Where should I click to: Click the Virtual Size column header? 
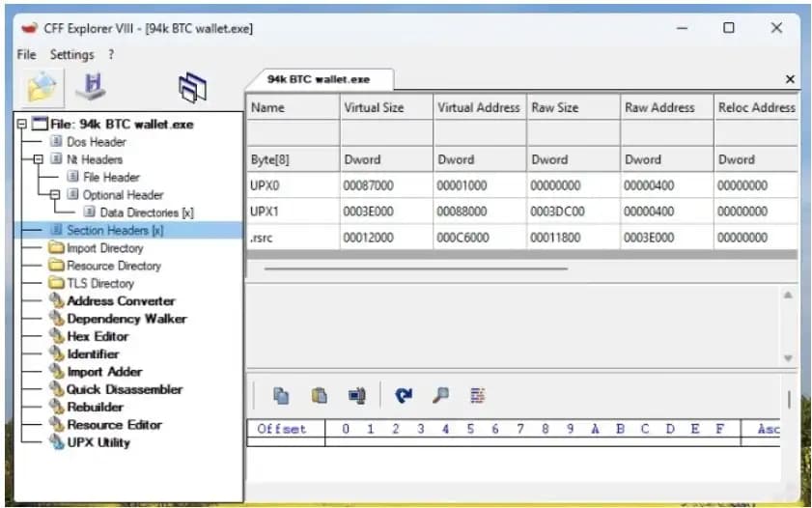[386, 107]
